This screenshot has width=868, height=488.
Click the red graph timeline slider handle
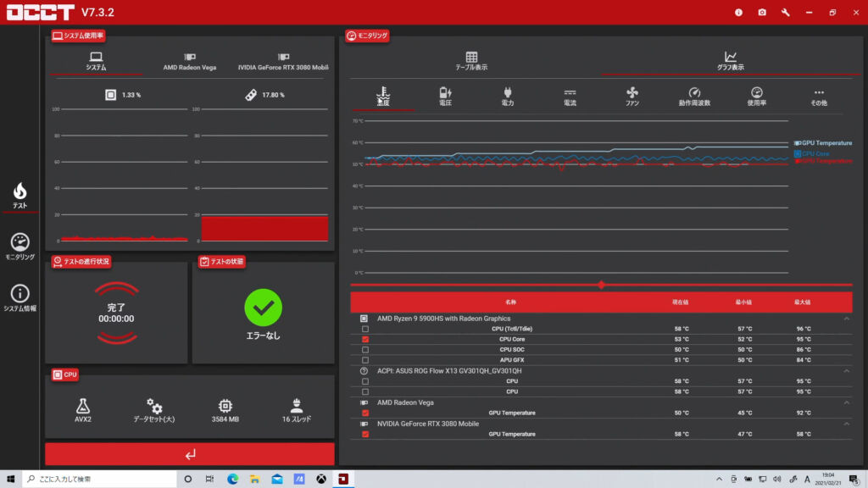pyautogui.click(x=601, y=285)
